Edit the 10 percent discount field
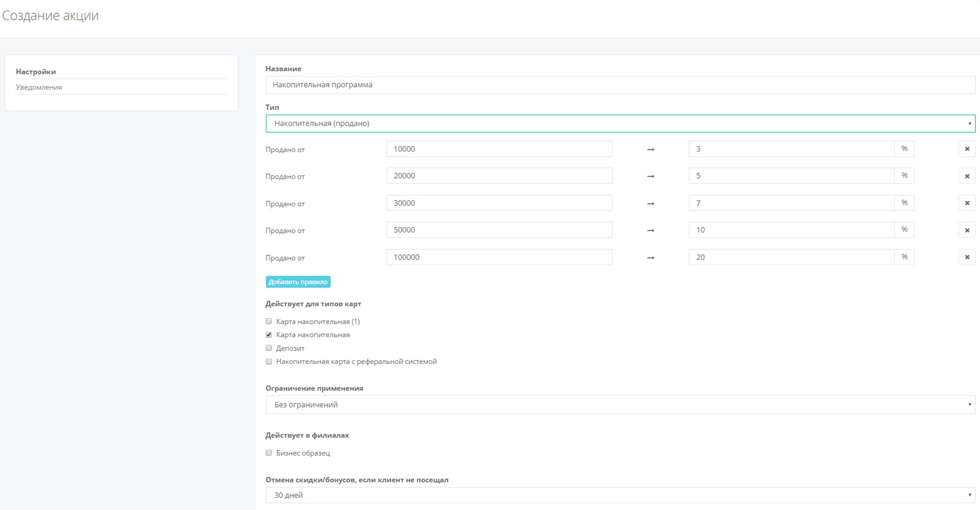980x510 pixels. (x=791, y=230)
